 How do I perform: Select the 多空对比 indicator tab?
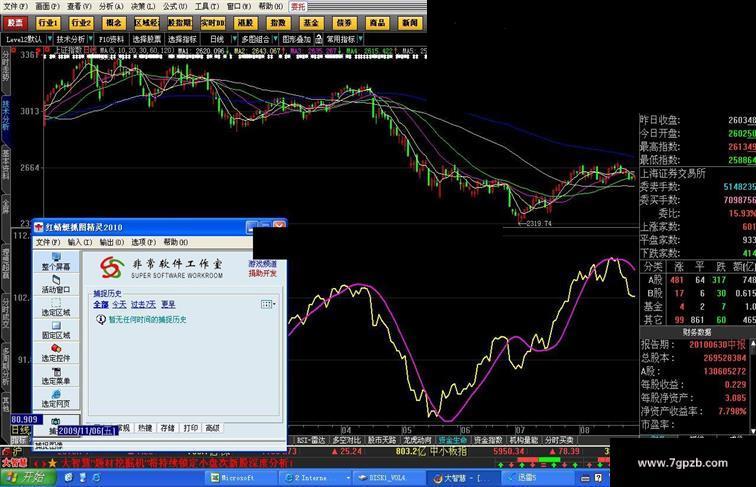point(347,440)
